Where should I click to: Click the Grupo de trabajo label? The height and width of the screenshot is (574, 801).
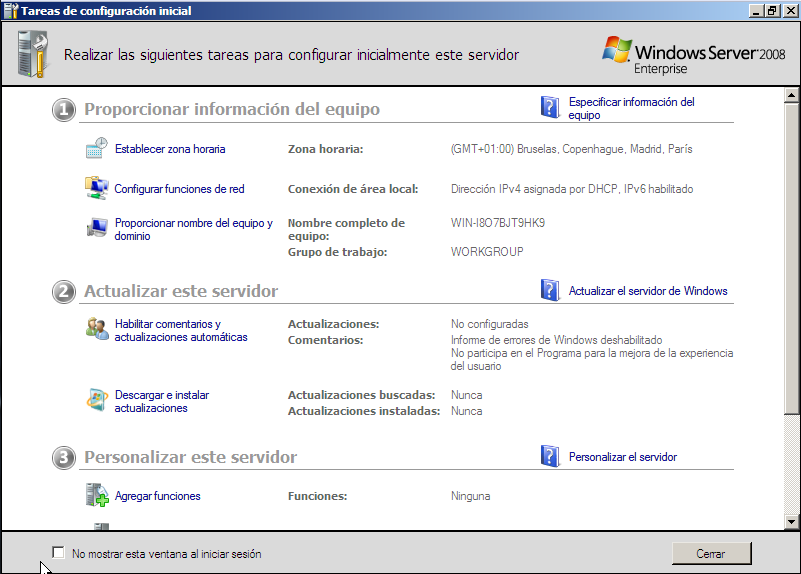337,252
